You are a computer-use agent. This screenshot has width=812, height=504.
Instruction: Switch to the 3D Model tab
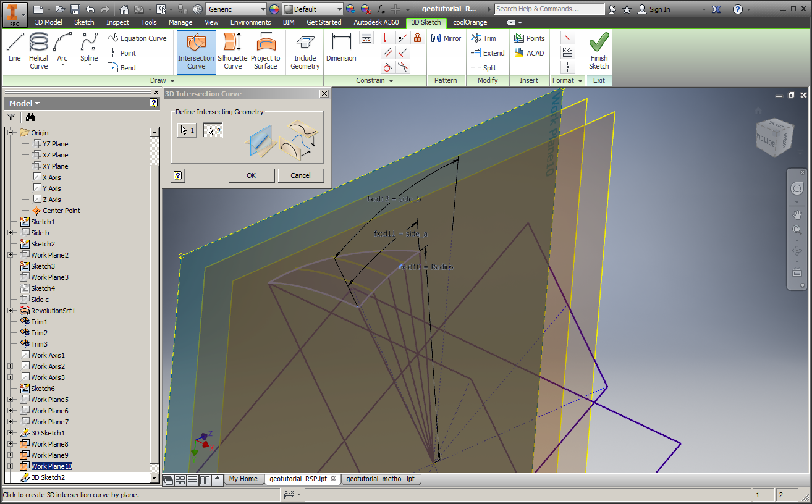coord(49,22)
